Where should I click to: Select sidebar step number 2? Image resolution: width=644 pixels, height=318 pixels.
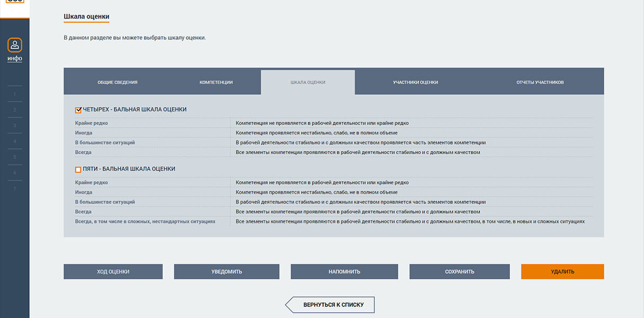[x=15, y=110]
